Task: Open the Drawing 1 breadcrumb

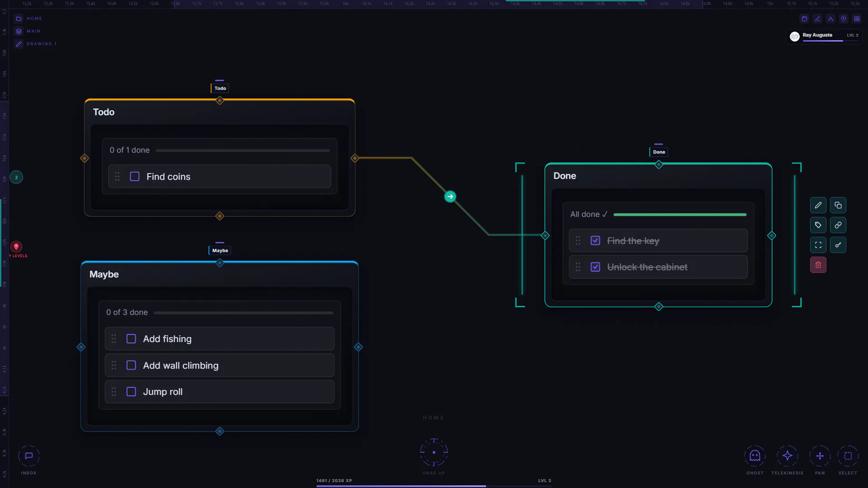Action: [x=36, y=44]
